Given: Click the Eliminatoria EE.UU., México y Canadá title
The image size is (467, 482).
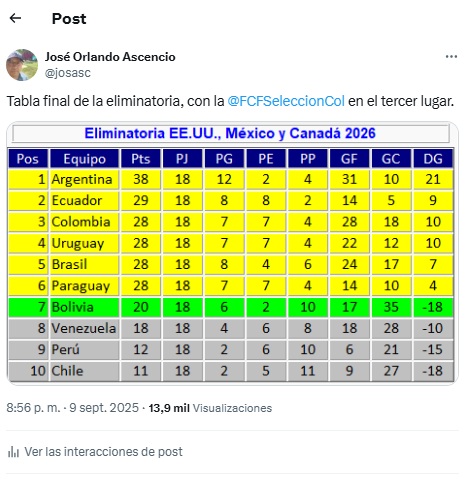Looking at the screenshot, I should (x=230, y=133).
